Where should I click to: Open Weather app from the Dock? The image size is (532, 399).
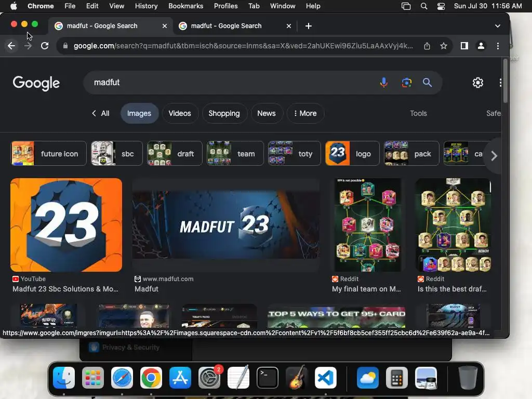point(368,378)
